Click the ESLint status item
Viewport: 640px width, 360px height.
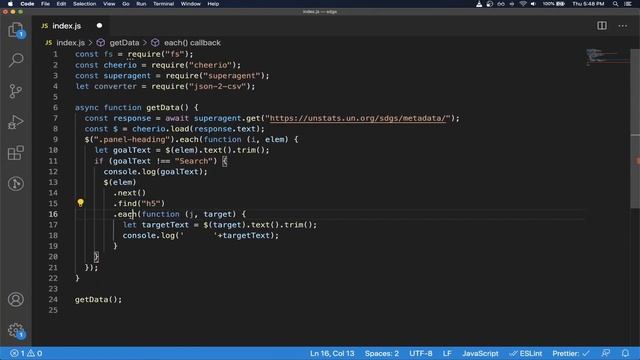pos(526,353)
